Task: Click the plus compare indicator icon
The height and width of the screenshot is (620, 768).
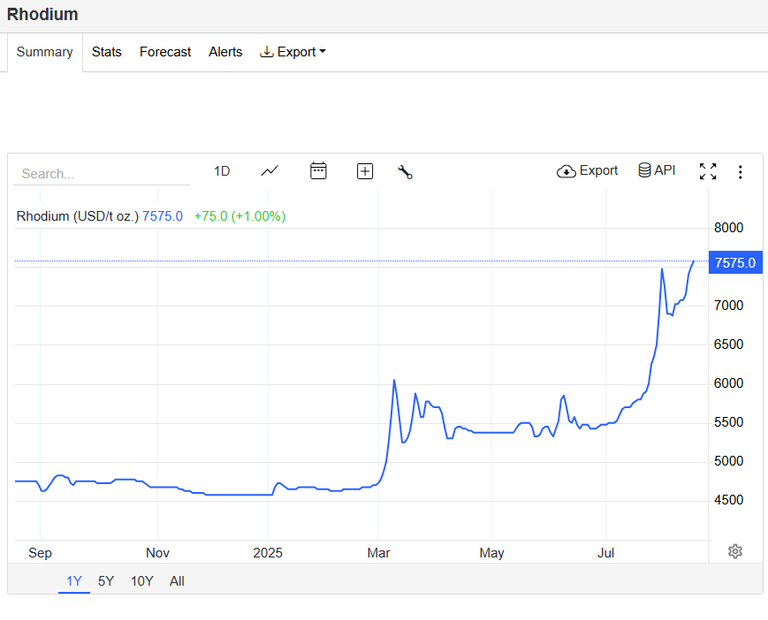Action: point(365,171)
